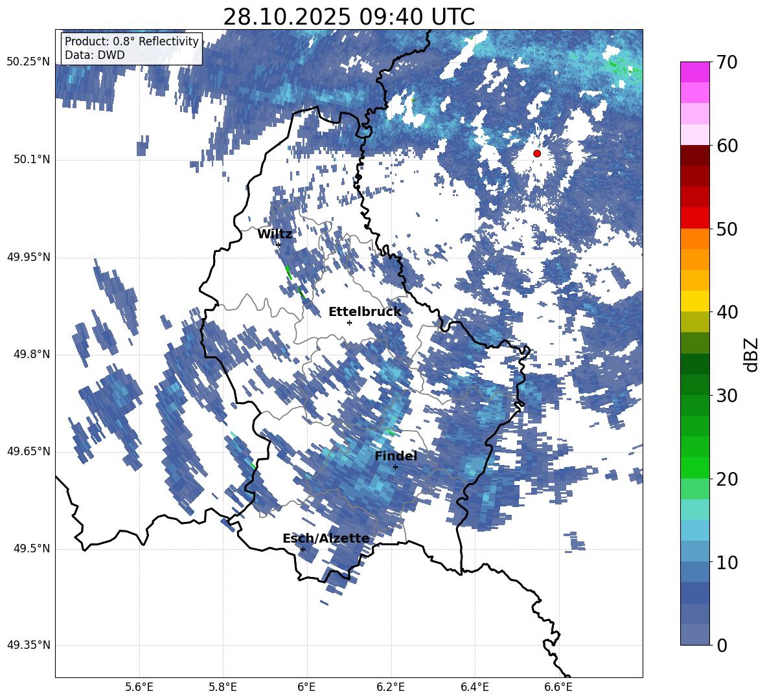Screen dimensions: 767x700
Task: Click the red radar site marker
Action: point(536,153)
